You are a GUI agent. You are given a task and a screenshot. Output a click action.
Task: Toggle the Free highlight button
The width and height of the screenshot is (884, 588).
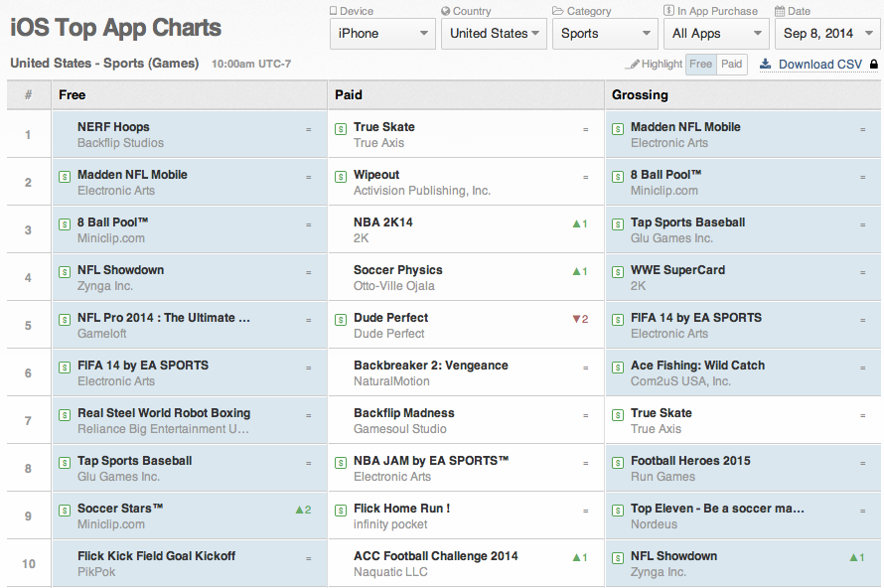click(701, 65)
